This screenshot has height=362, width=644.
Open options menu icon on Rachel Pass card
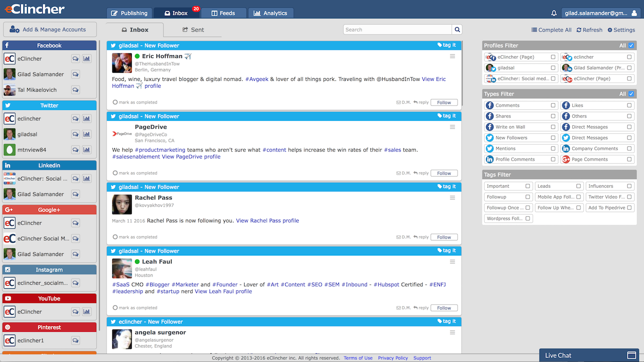tap(452, 198)
